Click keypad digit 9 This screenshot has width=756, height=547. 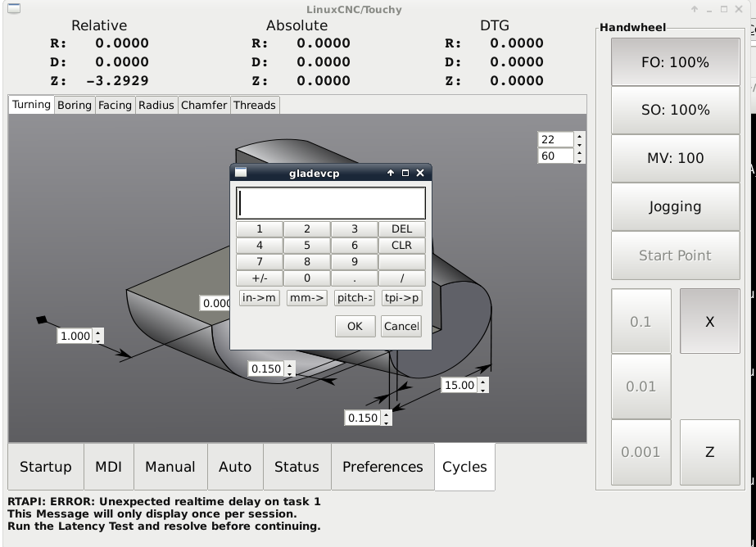355,262
